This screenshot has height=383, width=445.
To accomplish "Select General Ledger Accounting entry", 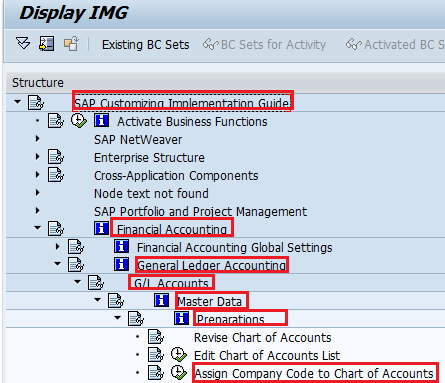I will point(212,266).
